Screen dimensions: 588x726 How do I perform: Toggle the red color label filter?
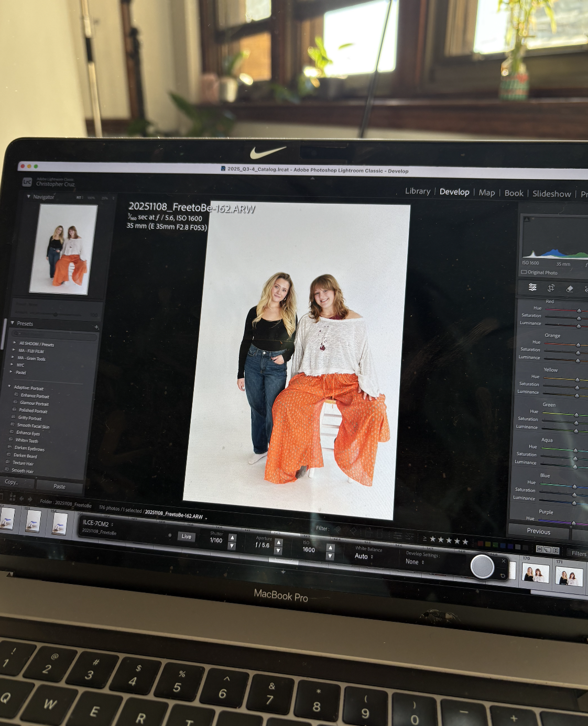481,544
